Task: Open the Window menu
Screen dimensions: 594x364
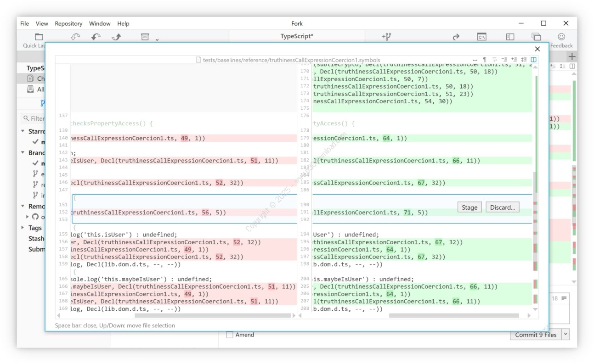Action: click(x=100, y=23)
